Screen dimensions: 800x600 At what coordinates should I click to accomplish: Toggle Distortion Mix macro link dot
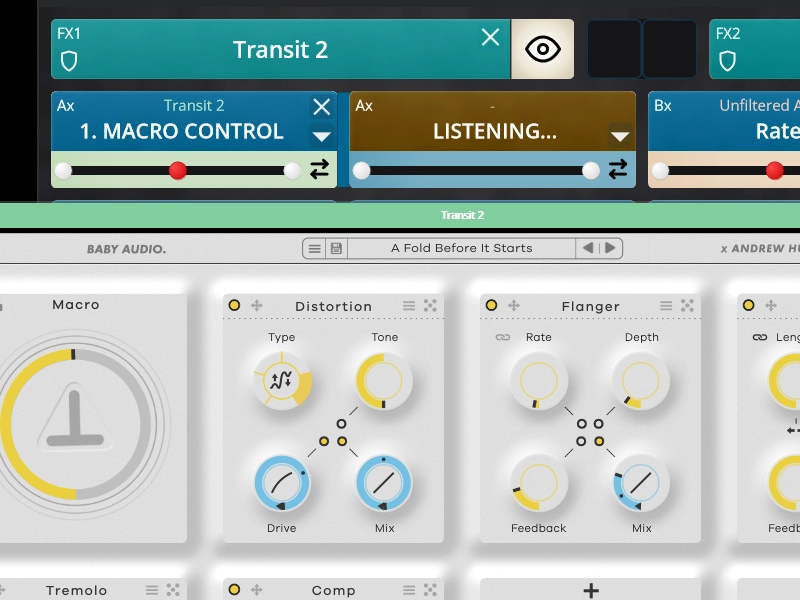[342, 441]
